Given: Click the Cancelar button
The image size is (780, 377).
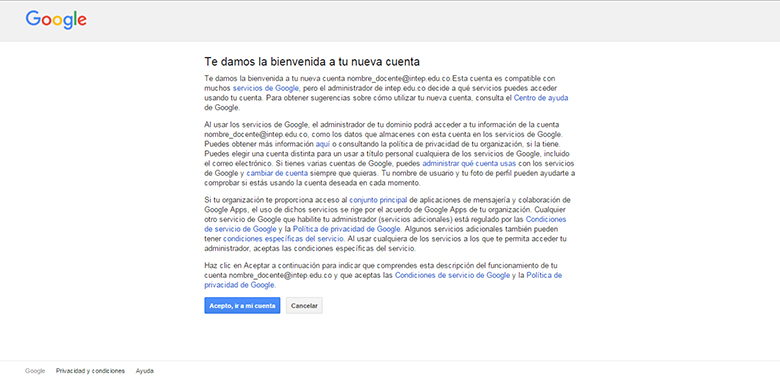Looking at the screenshot, I should [304, 306].
